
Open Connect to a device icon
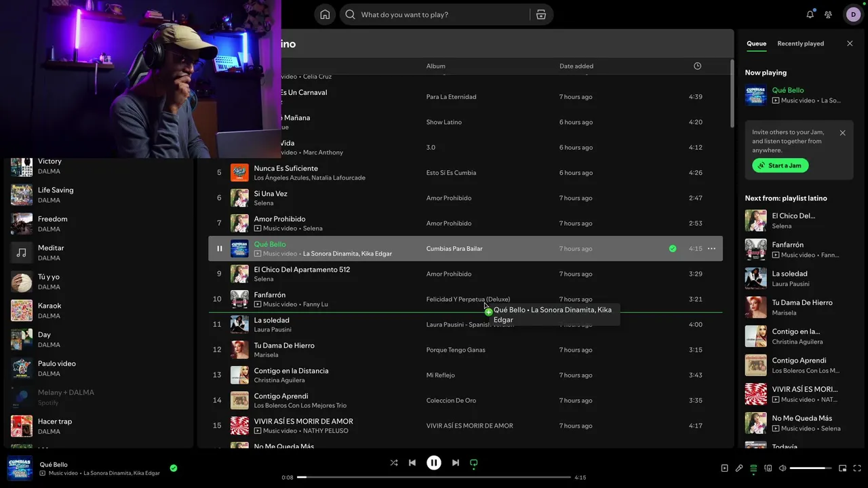pos(768,468)
